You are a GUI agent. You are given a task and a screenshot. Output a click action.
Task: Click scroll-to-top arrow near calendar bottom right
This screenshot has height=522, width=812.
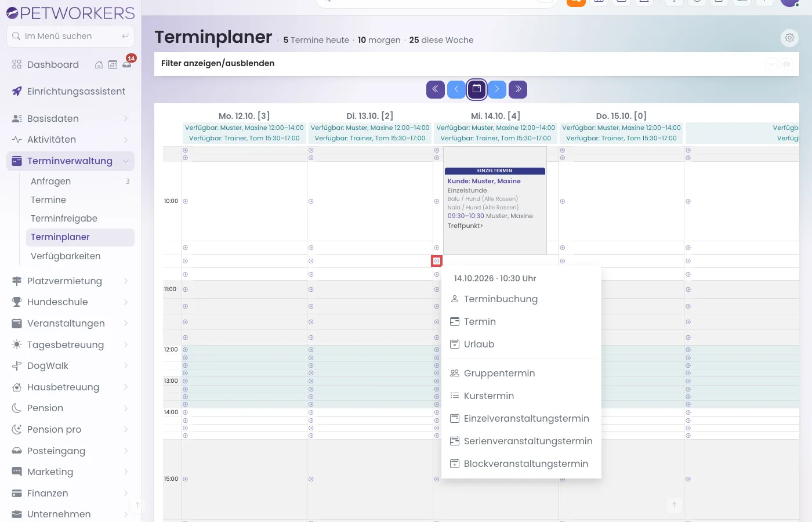coord(674,505)
